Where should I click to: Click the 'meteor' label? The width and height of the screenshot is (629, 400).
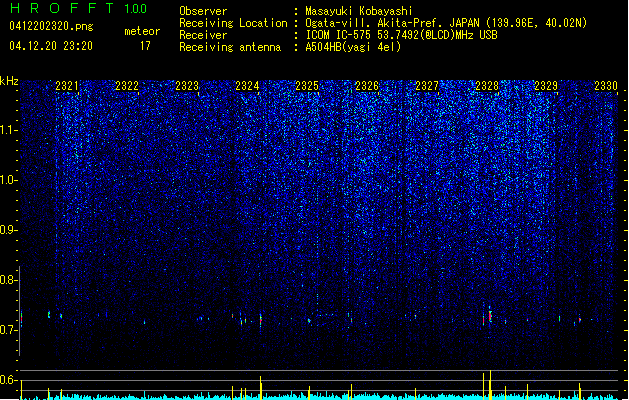(142, 31)
